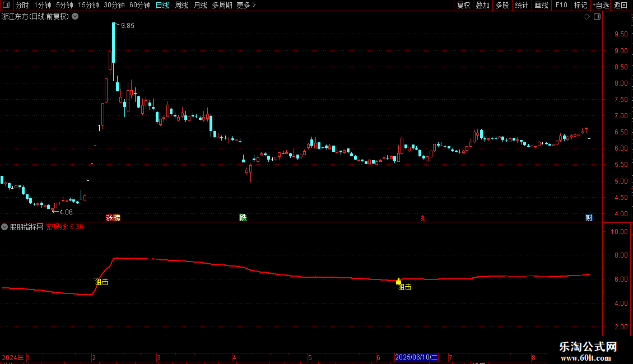Click the 标记 mark button
This screenshot has height=364, width=633.
[580, 5]
